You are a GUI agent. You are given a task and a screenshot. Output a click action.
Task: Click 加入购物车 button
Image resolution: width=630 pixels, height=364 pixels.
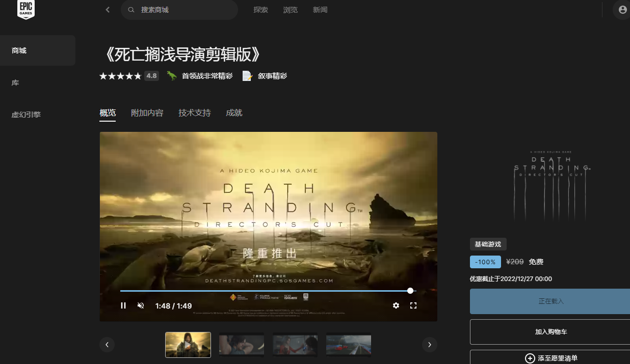(x=550, y=332)
